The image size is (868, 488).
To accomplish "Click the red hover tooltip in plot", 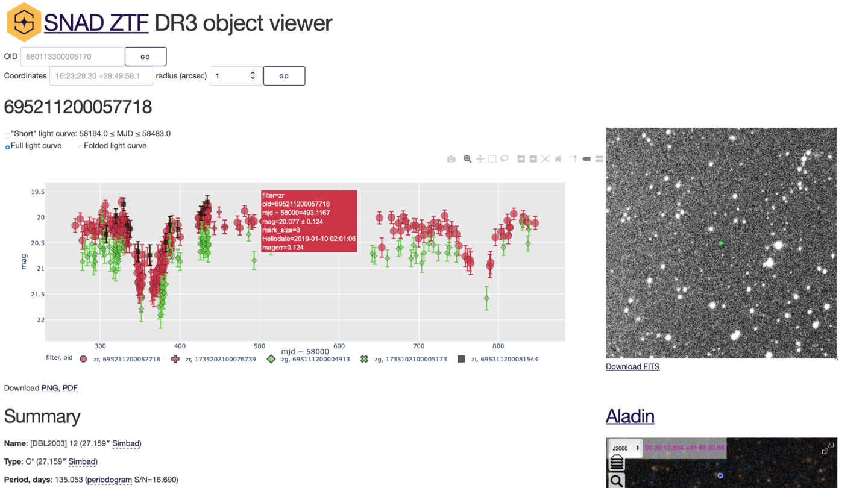I will (x=309, y=221).
